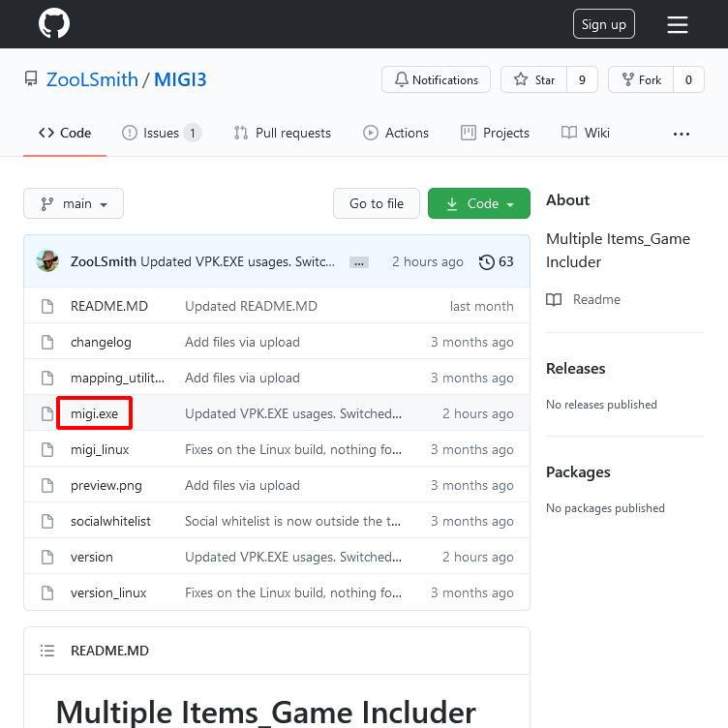Image resolution: width=728 pixels, height=728 pixels.
Task: Open the migi.exe file
Action: 94,413
